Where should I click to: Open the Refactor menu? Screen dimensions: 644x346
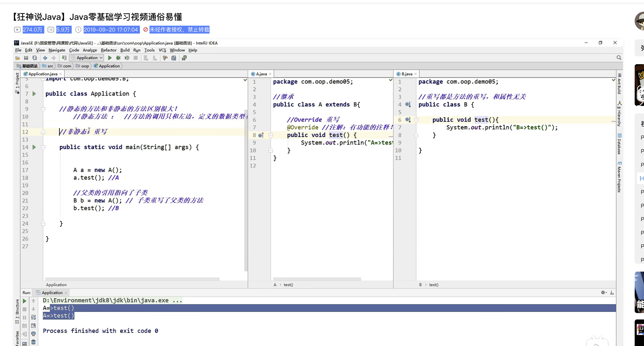[109, 50]
